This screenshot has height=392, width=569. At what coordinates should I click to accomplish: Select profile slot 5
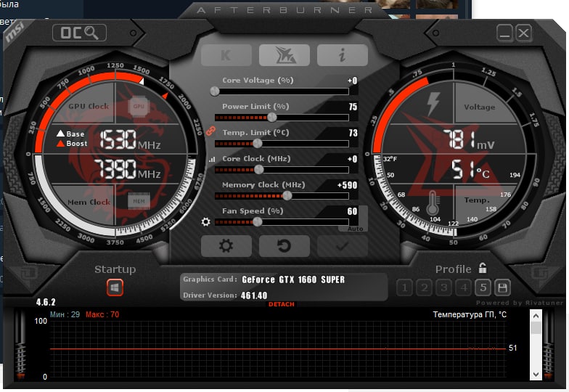(x=483, y=287)
